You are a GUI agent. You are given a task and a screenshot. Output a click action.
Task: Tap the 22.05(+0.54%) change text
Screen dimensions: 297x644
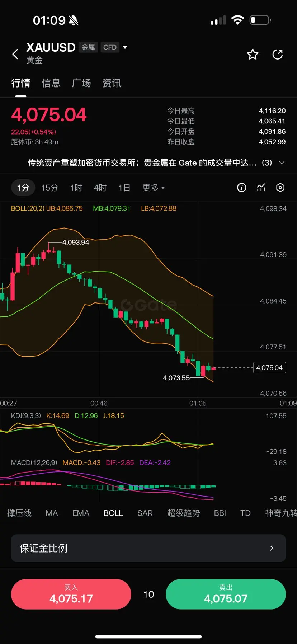coord(34,132)
